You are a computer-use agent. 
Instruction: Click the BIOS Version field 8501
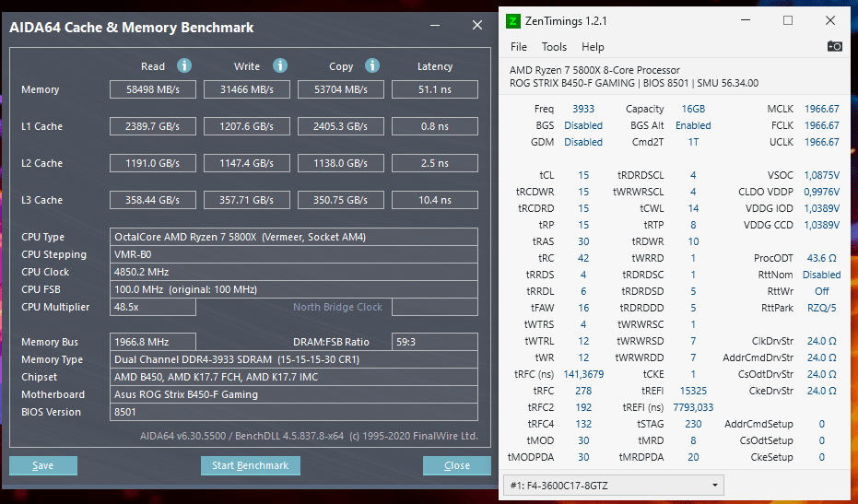tap(294, 412)
